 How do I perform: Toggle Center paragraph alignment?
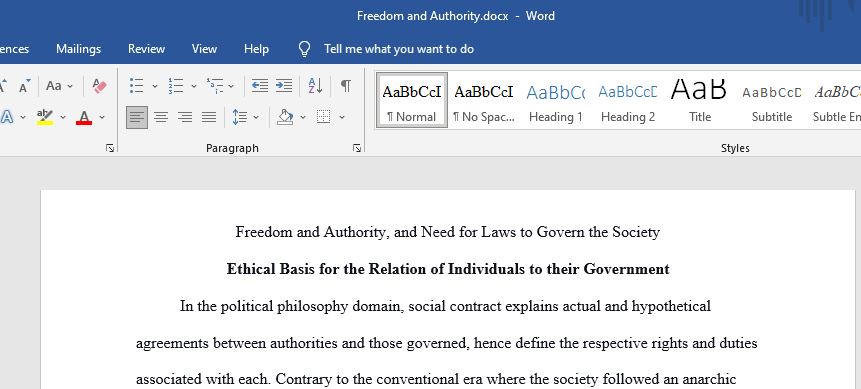click(x=161, y=117)
